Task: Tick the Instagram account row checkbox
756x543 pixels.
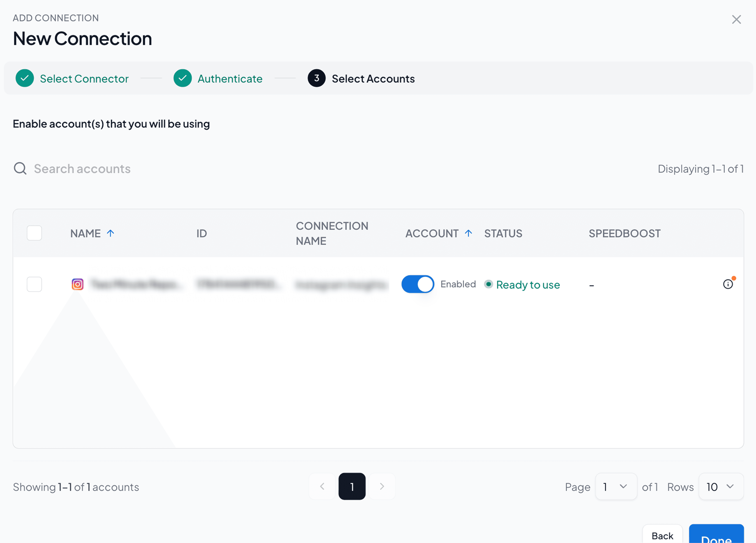Action: [x=34, y=284]
